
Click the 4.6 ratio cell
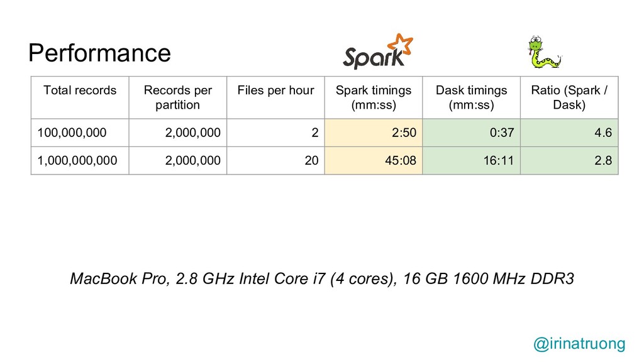click(x=569, y=133)
